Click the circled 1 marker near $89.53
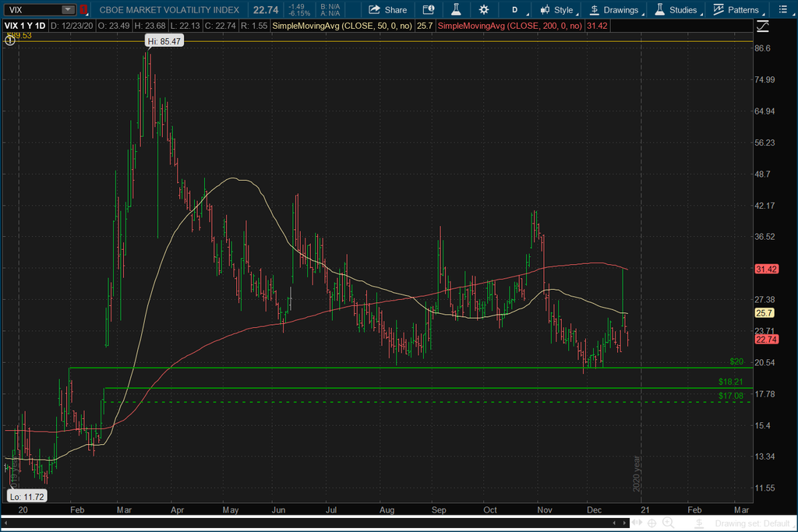The image size is (798, 532). tap(9, 41)
